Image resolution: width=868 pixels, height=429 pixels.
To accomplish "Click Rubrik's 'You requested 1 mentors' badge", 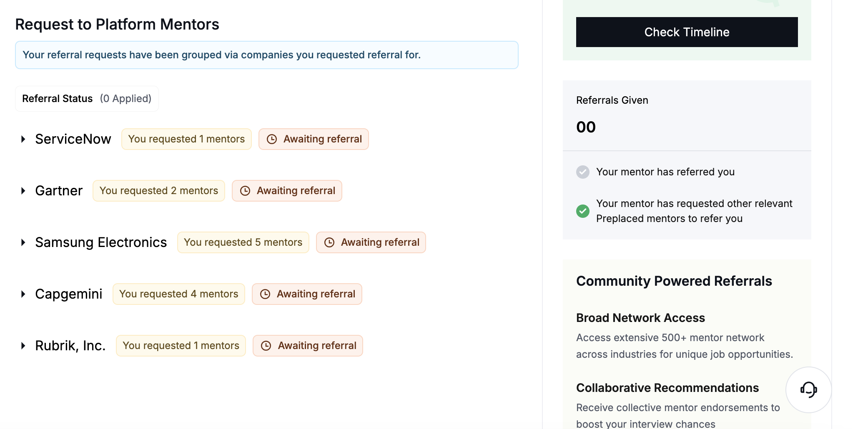I will [x=181, y=346].
